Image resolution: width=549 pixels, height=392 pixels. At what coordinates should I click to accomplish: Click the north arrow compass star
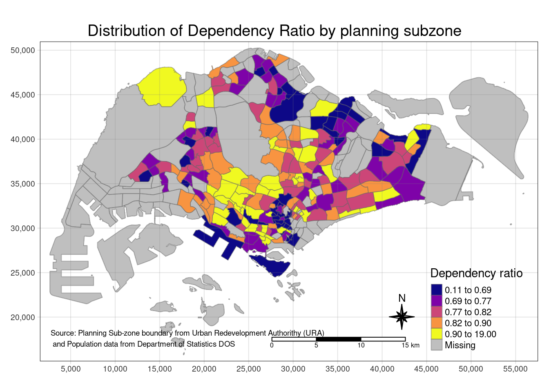pyautogui.click(x=402, y=316)
